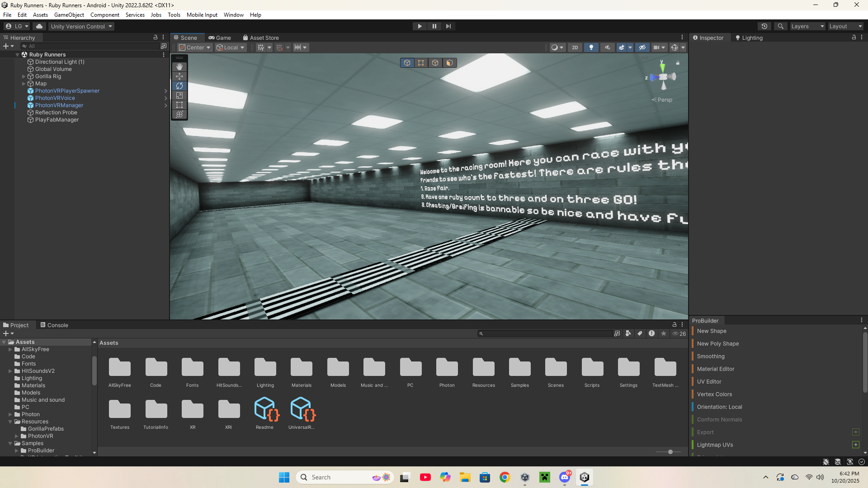Switch to the Game tab
Image resolution: width=868 pixels, height=488 pixels.
[x=220, y=38]
